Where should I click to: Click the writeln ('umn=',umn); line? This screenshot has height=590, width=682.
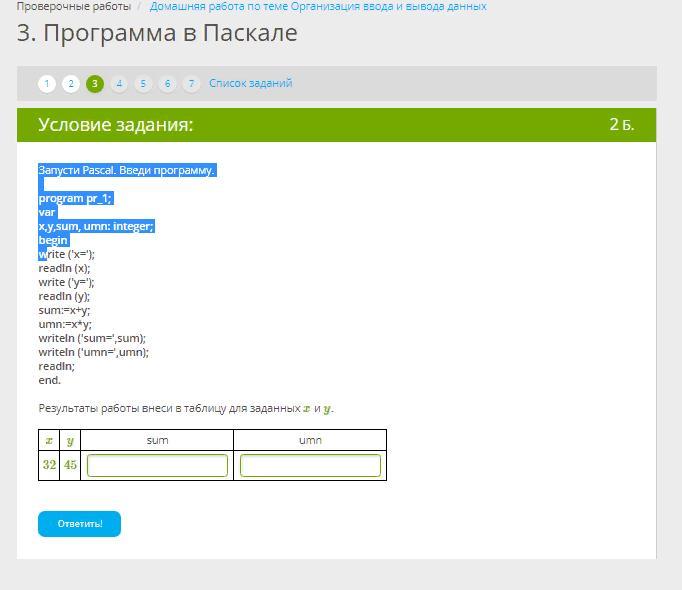pos(94,352)
